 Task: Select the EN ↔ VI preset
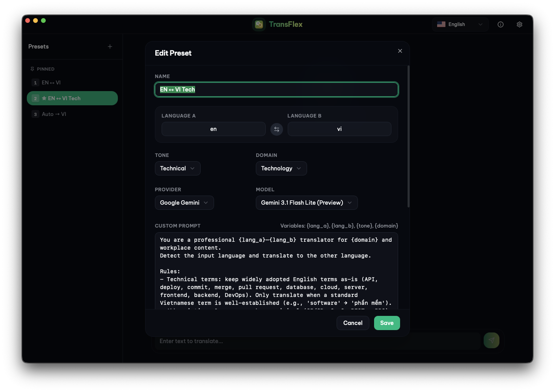click(51, 82)
